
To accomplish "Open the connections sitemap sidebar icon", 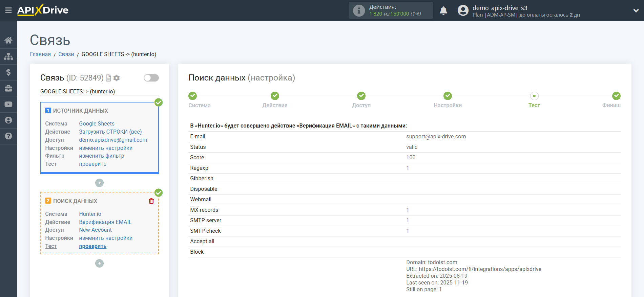I will [8, 56].
